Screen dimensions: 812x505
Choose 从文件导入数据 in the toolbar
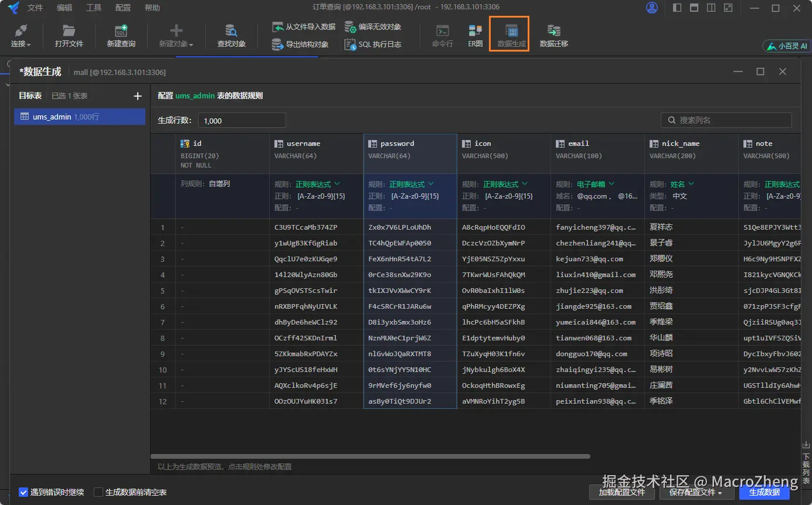[304, 27]
